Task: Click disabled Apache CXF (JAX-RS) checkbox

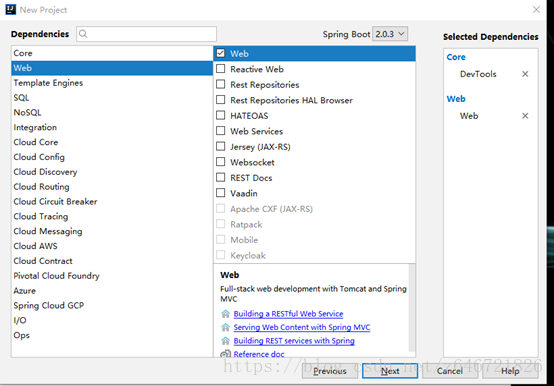Action: 220,208
